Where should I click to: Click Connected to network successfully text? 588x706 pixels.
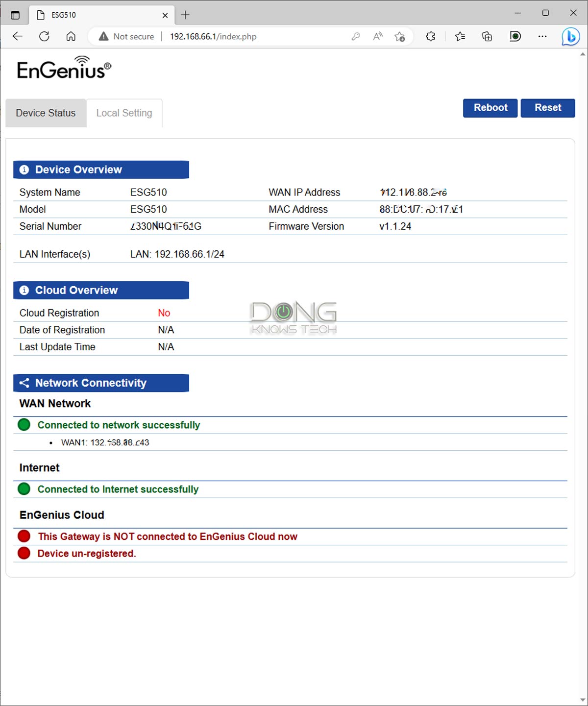pyautogui.click(x=119, y=425)
